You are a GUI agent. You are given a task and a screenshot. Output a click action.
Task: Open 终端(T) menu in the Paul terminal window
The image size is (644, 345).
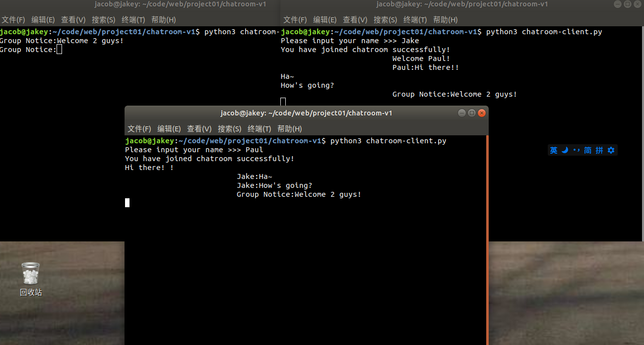point(259,129)
